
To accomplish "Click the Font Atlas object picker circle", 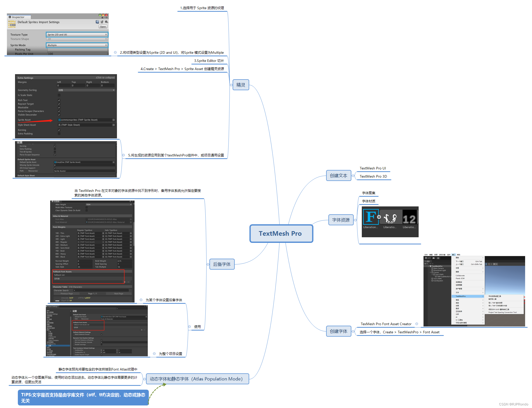I will coord(131,219).
